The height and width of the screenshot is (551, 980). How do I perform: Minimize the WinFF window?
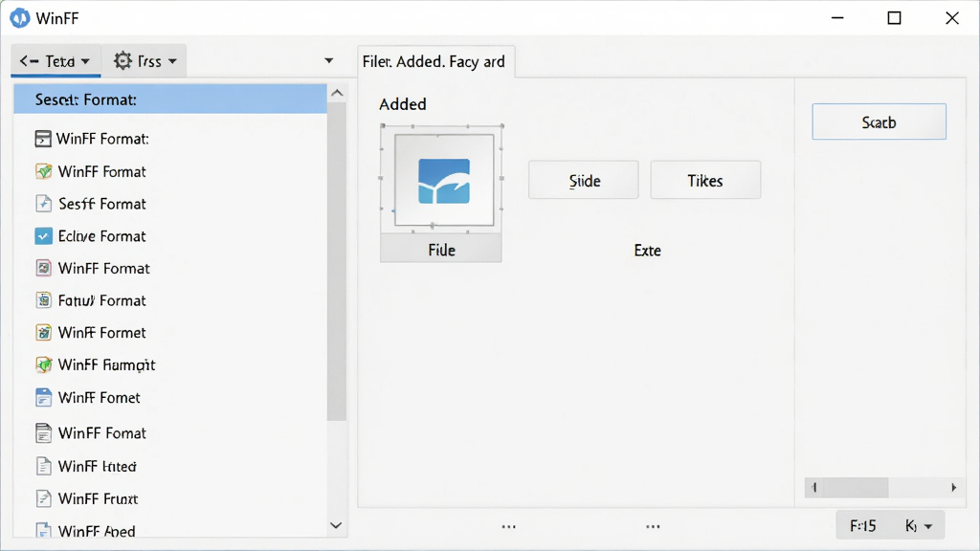837,18
